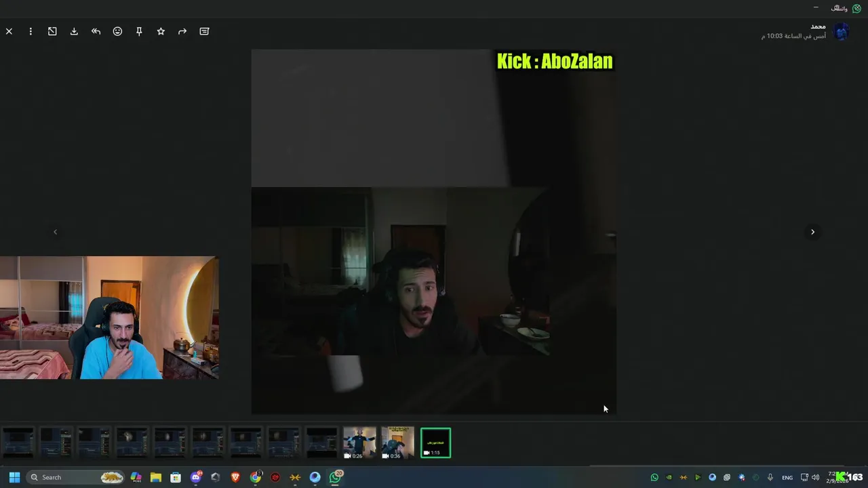
Task: Open Google Chrome from the taskbar
Action: 256,477
